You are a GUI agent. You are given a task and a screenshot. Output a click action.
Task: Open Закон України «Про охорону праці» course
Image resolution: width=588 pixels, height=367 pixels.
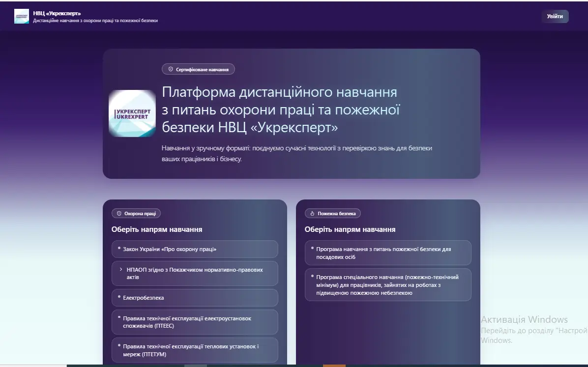coord(195,249)
